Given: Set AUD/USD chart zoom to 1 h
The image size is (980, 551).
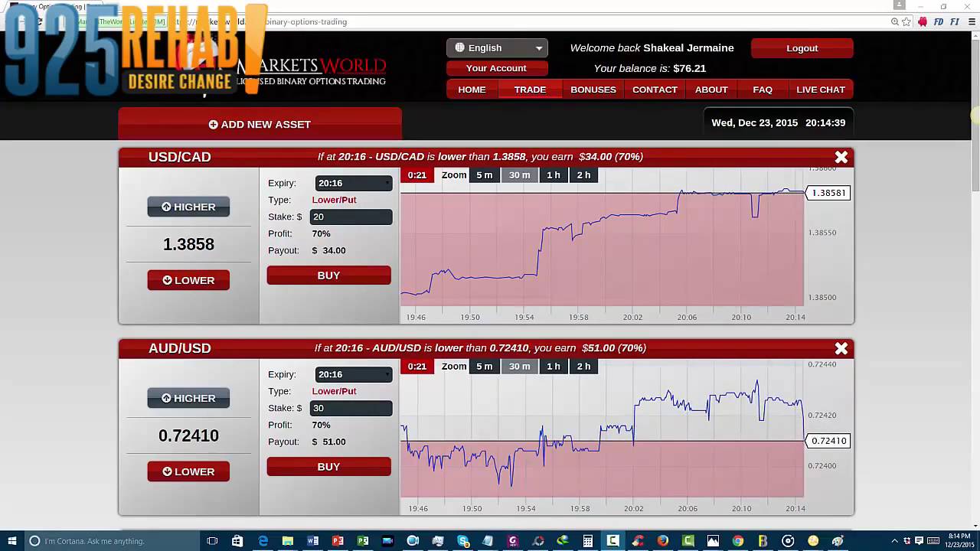Looking at the screenshot, I should coord(554,367).
